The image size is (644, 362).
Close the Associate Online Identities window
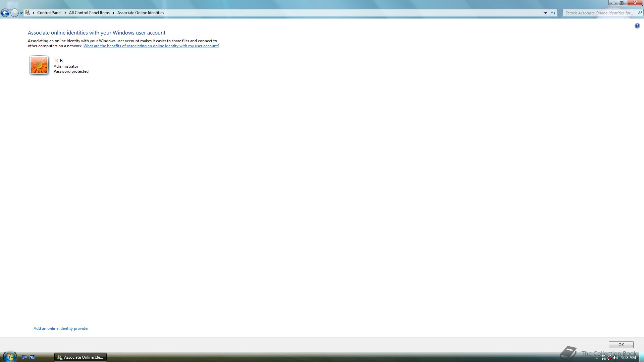[635, 3]
